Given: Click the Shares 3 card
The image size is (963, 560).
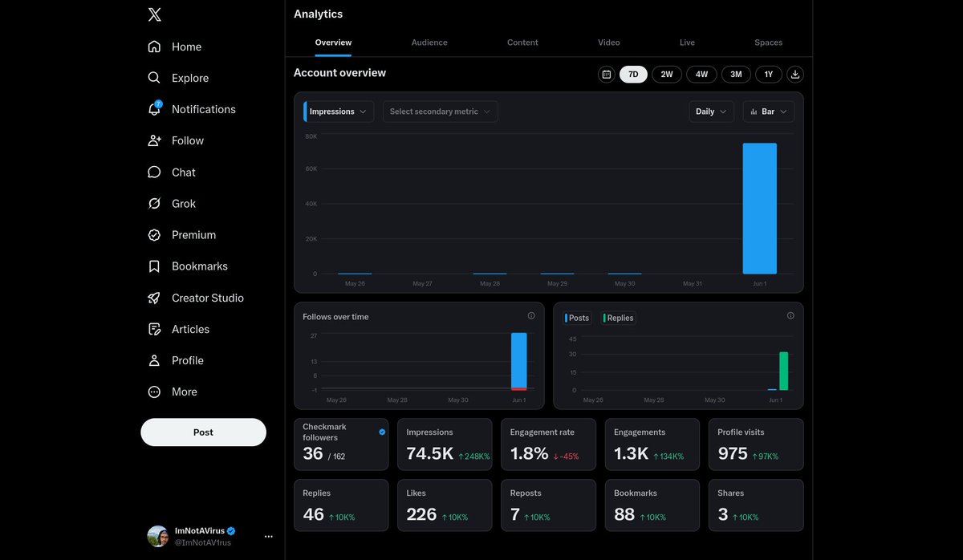Looking at the screenshot, I should [x=756, y=505].
